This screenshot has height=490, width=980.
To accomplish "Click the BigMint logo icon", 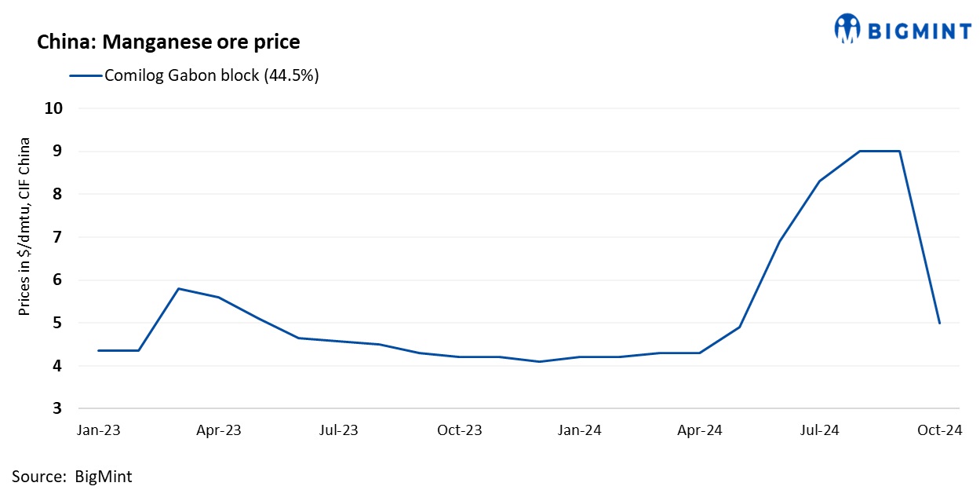I will (x=847, y=29).
